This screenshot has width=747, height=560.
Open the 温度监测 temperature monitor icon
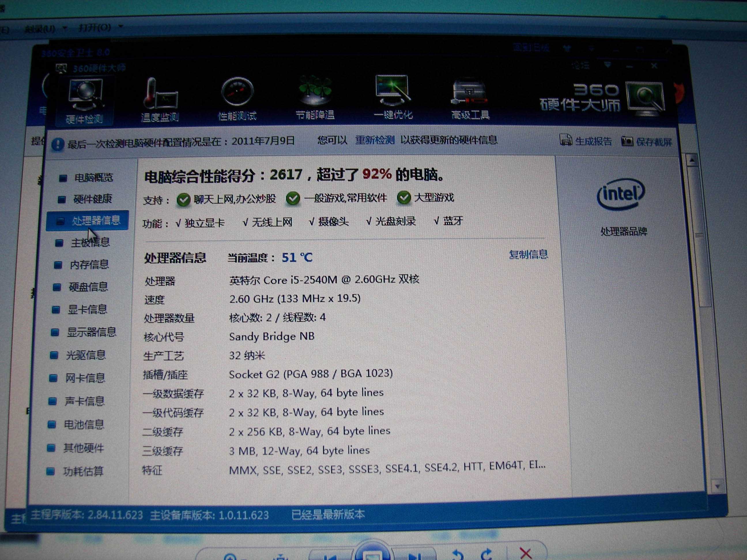159,100
